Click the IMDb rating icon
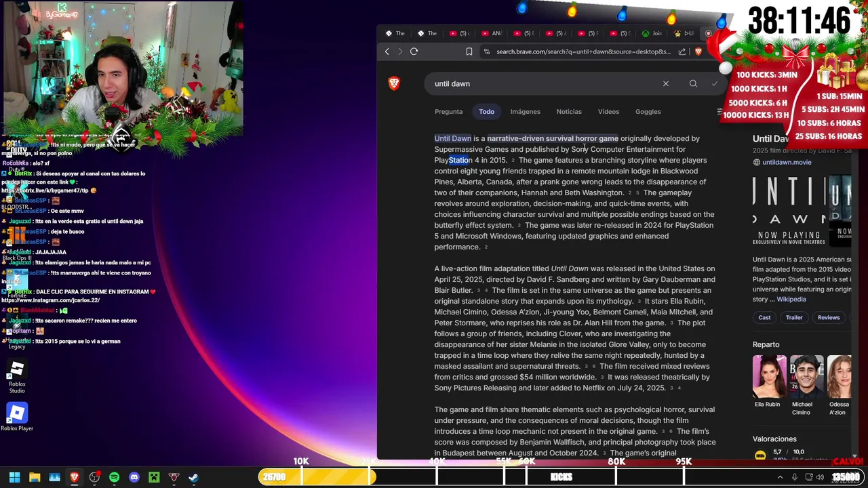868x488 pixels. coord(760,455)
